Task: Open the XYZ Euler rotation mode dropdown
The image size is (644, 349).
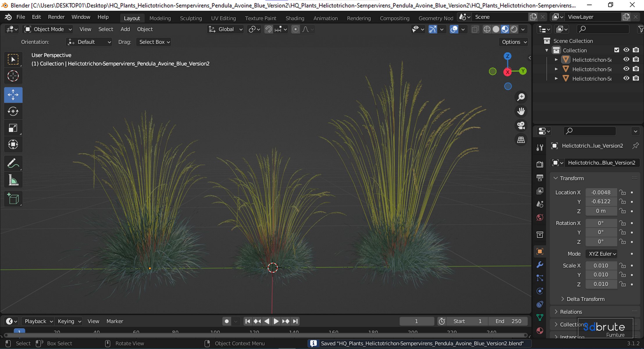Action: coord(602,254)
